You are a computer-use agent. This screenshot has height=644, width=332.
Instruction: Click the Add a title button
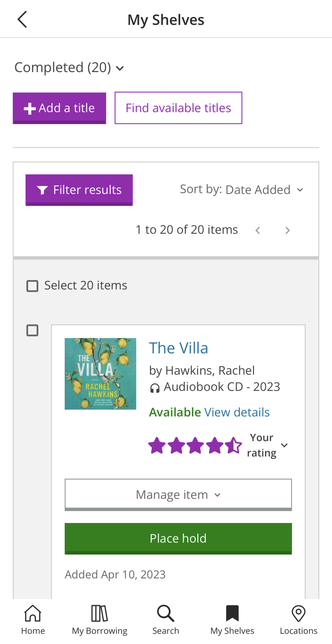pos(59,108)
